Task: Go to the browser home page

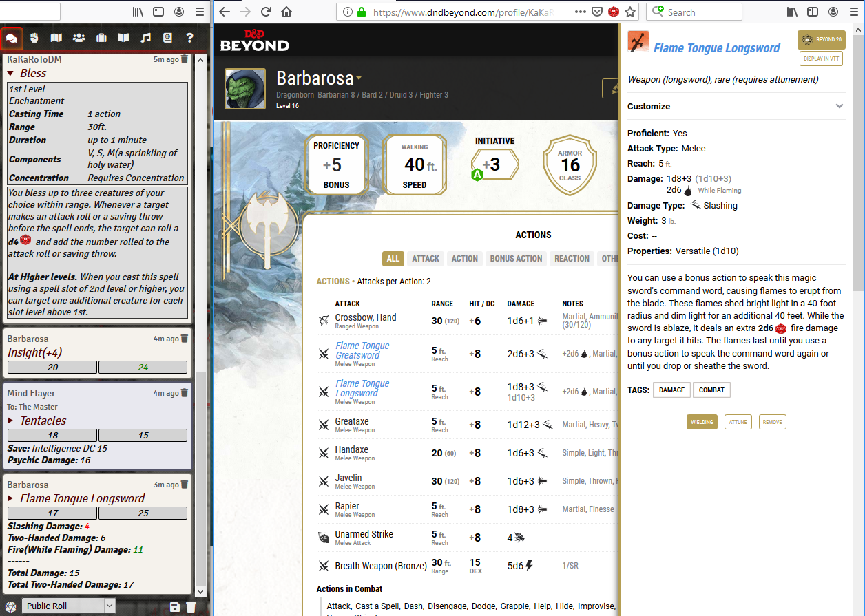Action: (x=286, y=12)
